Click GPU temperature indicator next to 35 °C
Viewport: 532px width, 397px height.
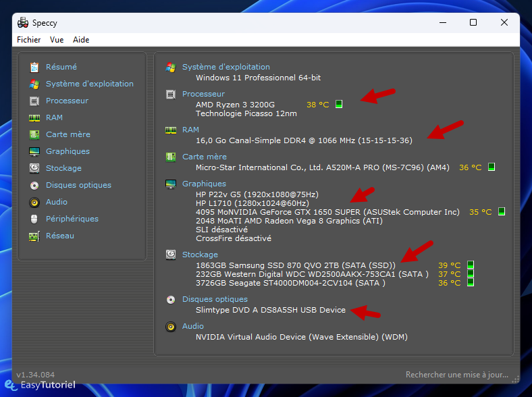pos(502,211)
